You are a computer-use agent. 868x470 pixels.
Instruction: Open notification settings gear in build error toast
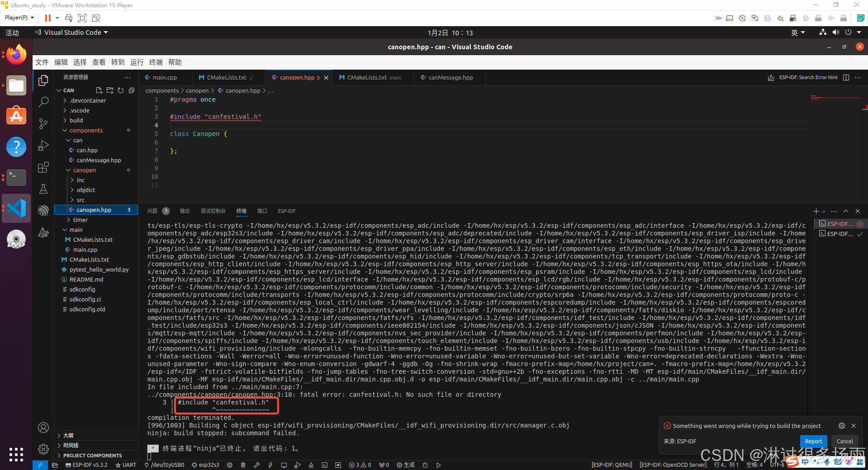point(842,426)
